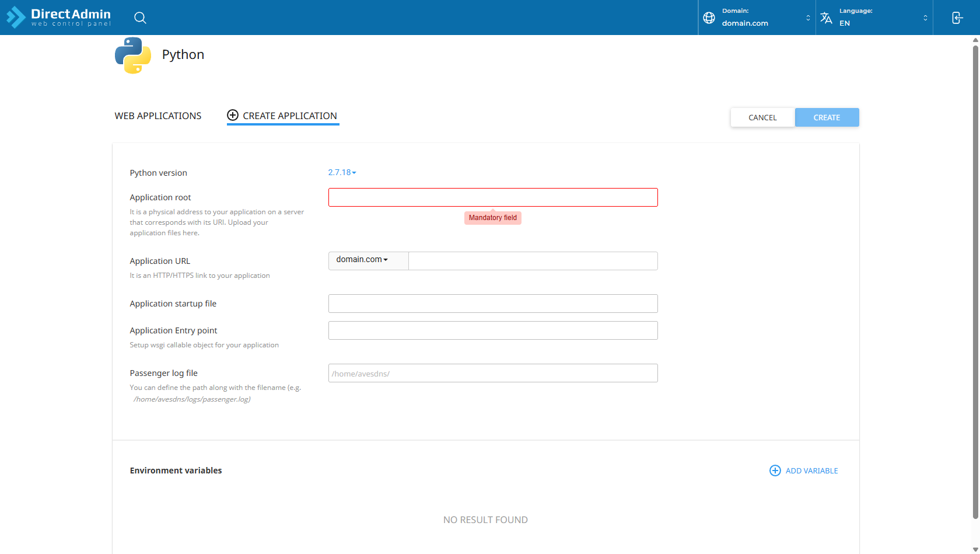Expand the Python version 2.7.18 dropdown

click(x=342, y=172)
